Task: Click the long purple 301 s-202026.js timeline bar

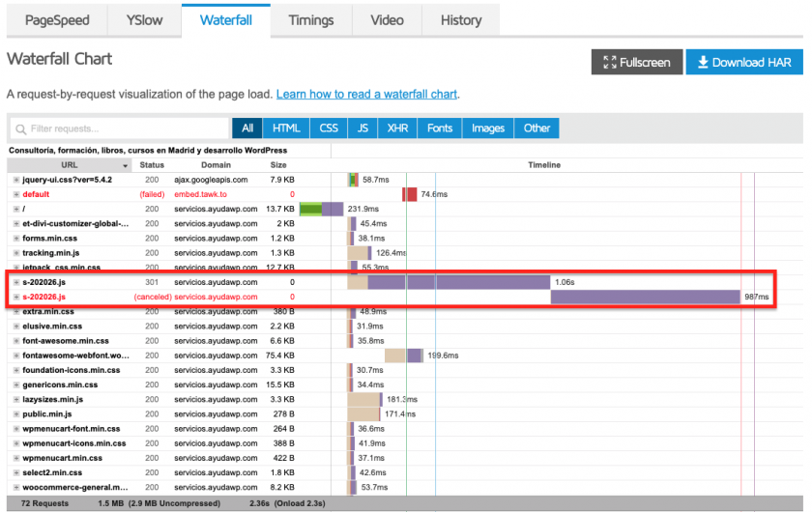Action: click(459, 282)
